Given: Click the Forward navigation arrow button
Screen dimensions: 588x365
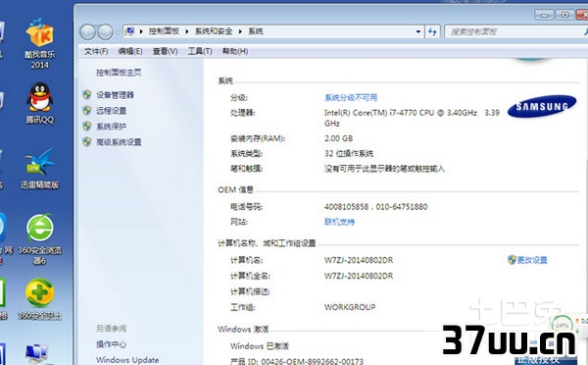Looking at the screenshot, I should click(x=106, y=32).
